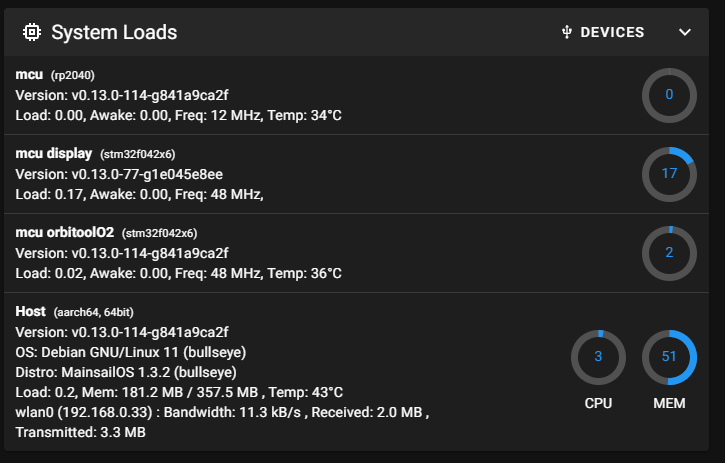
Task: Select the System Loads panel title
Action: [114, 32]
